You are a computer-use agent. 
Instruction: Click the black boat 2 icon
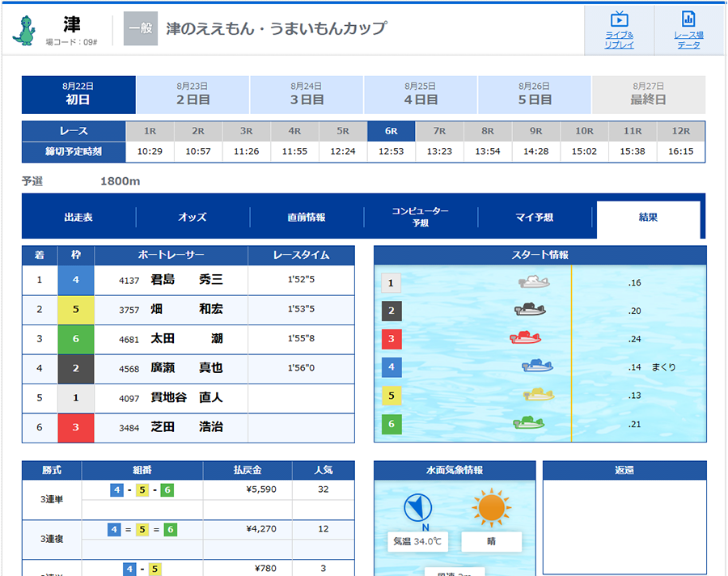[x=530, y=309]
